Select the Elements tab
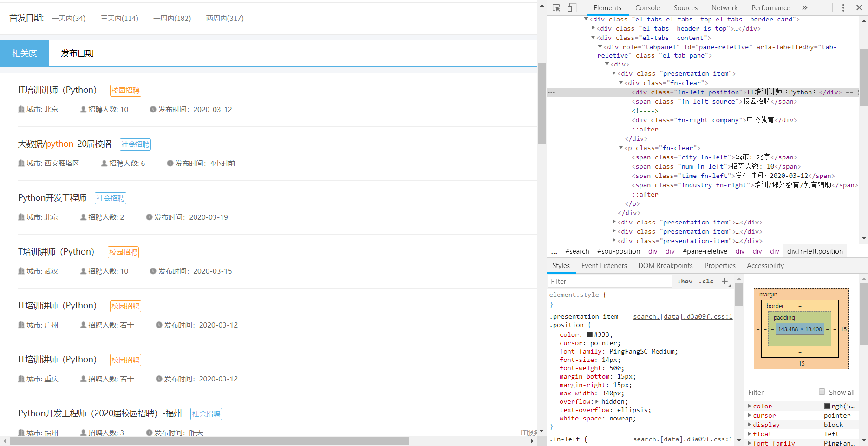 (607, 8)
